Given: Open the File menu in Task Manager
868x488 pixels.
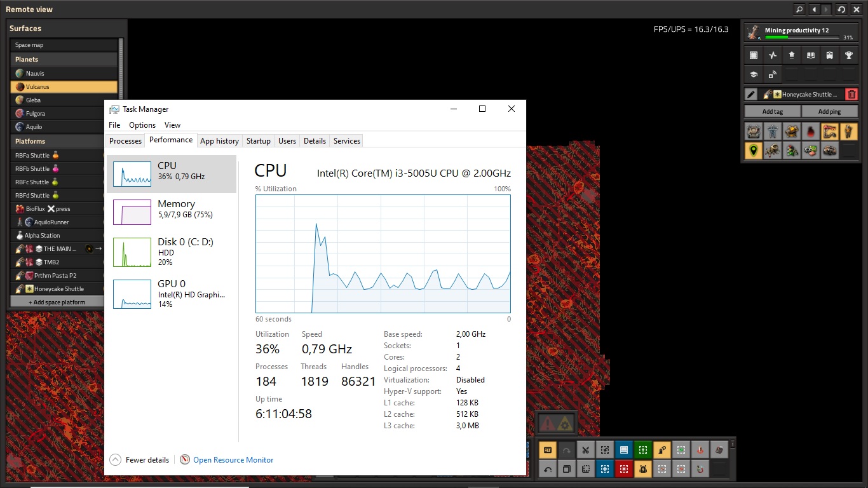Looking at the screenshot, I should (114, 125).
